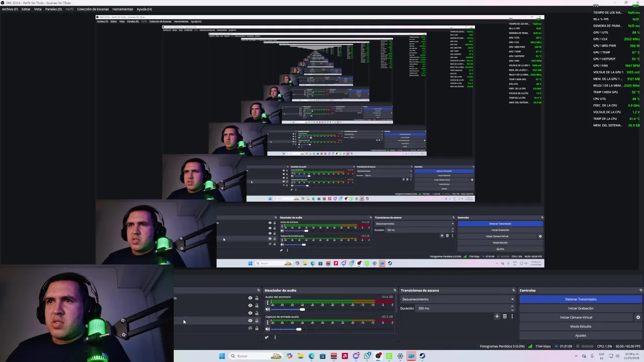This screenshot has width=644, height=362.
Task: Open Microsoft Edge from the taskbar
Action: pyautogui.click(x=311, y=356)
